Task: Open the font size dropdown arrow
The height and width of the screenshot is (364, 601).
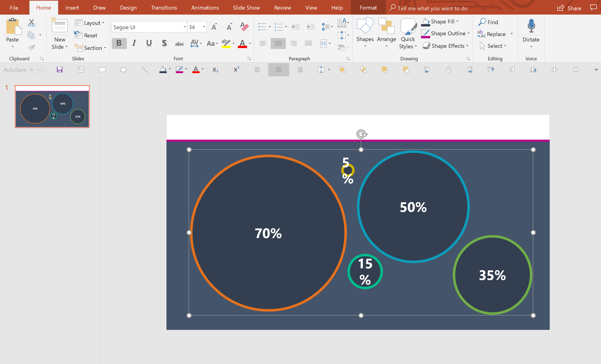Action: 204,27
